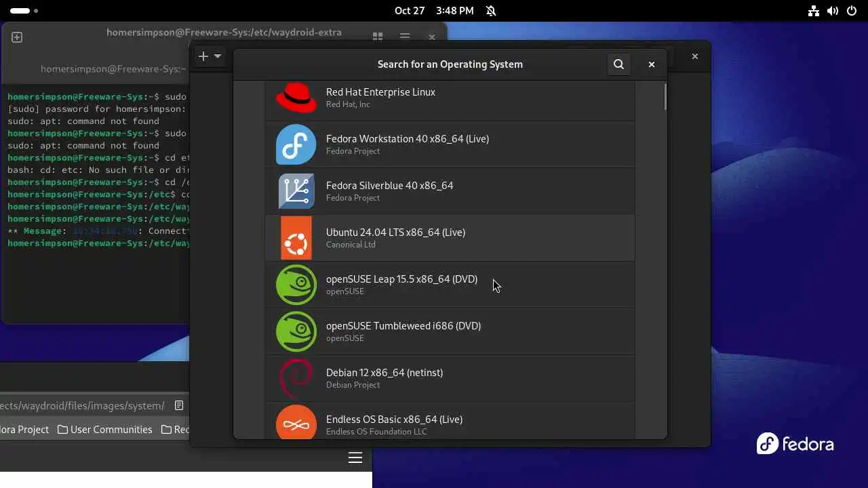This screenshot has width=868, height=488.
Task: Click the Debian Project vendor label
Action: 353,385
